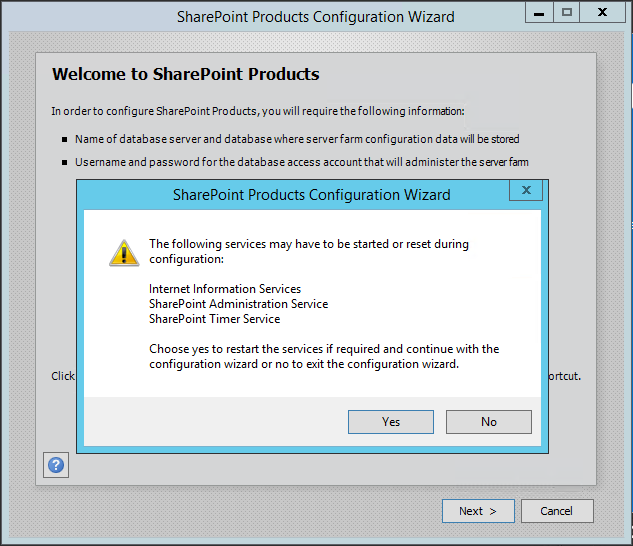Screen dimensions: 633x546
Task: Cancel the configuration wizard
Action: [x=557, y=511]
